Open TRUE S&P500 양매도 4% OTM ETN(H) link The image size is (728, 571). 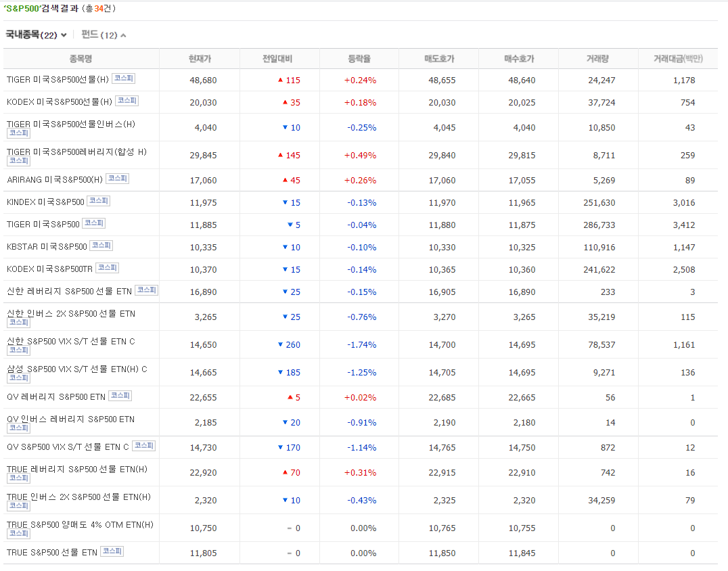[x=80, y=525]
